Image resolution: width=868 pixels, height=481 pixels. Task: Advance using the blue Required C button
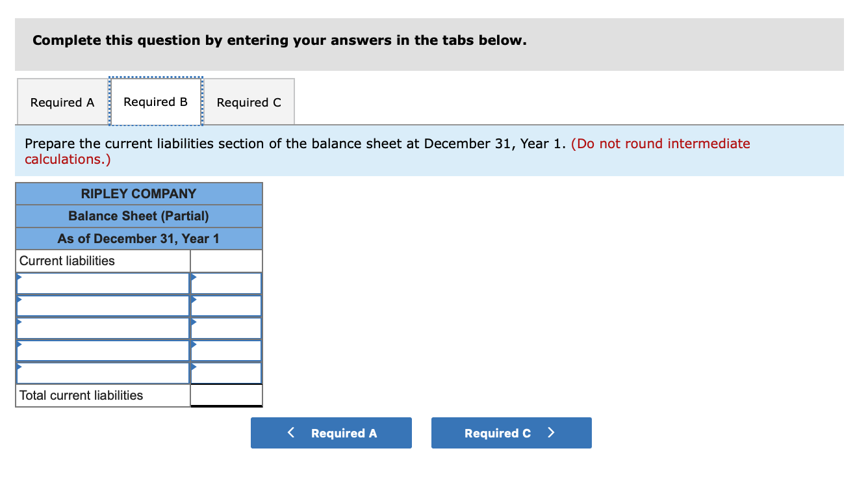pos(511,433)
